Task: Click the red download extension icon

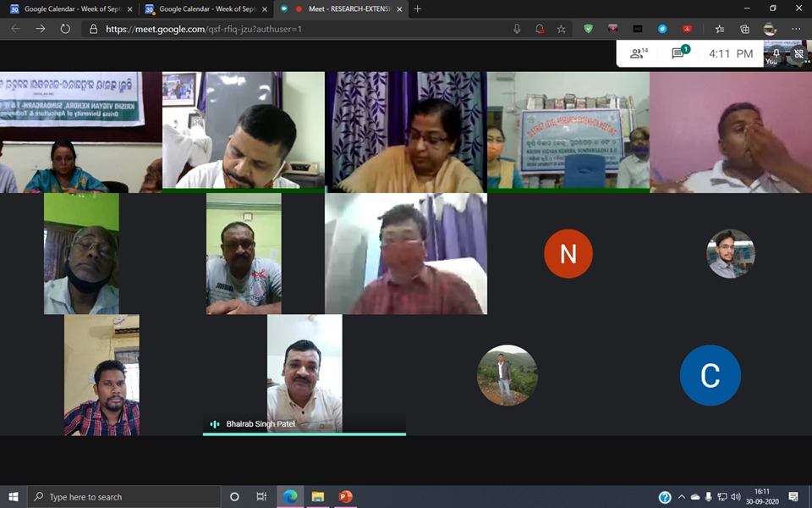Action: coord(688,29)
